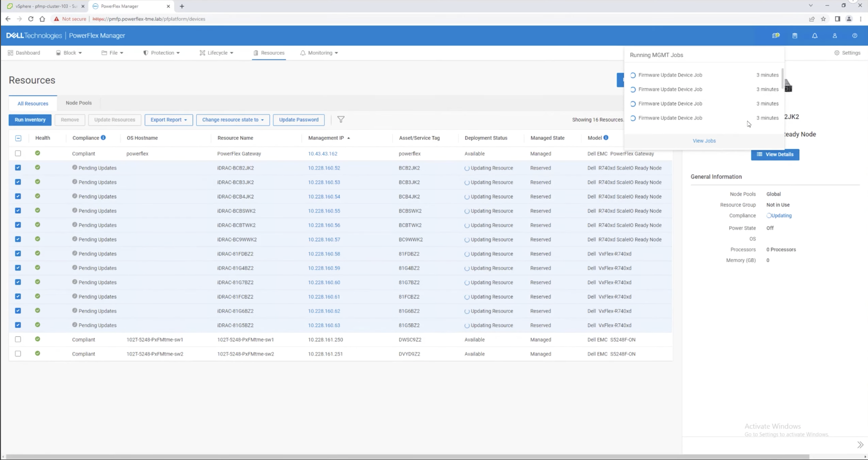Expand the Lifecycle menu dropdown

216,53
